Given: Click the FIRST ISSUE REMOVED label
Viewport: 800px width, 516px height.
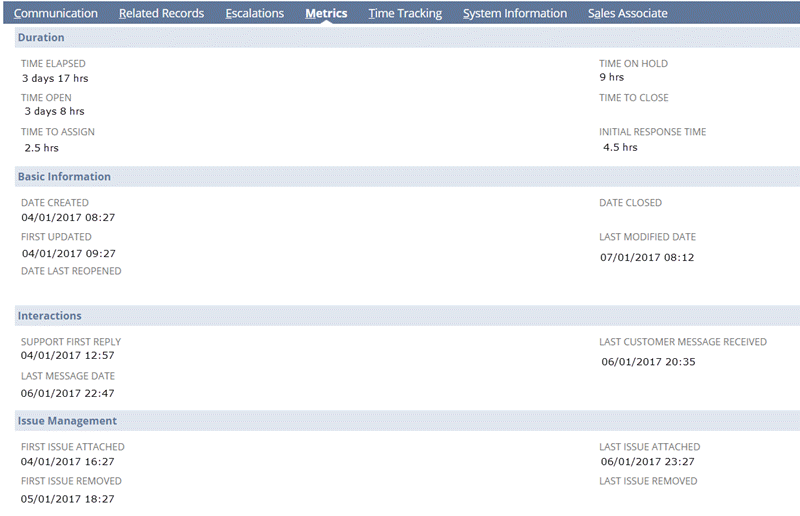Looking at the screenshot, I should coord(71,481).
